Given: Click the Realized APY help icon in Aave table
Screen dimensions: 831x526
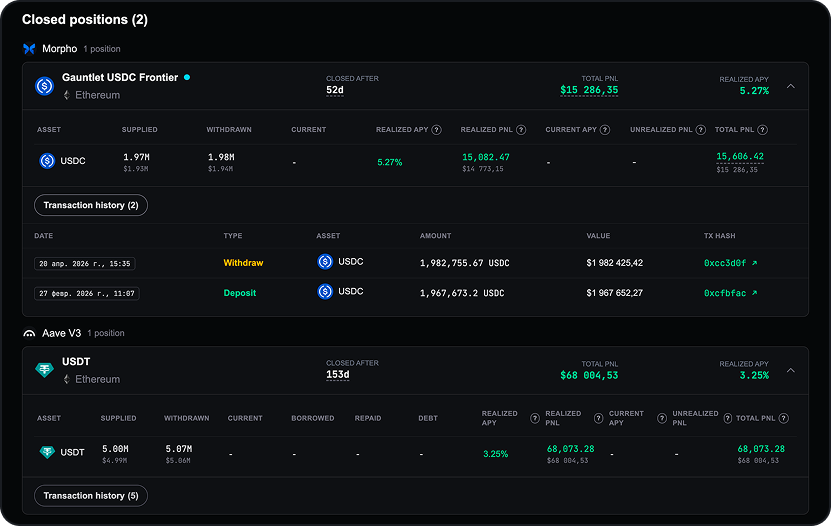Looking at the screenshot, I should [x=535, y=418].
